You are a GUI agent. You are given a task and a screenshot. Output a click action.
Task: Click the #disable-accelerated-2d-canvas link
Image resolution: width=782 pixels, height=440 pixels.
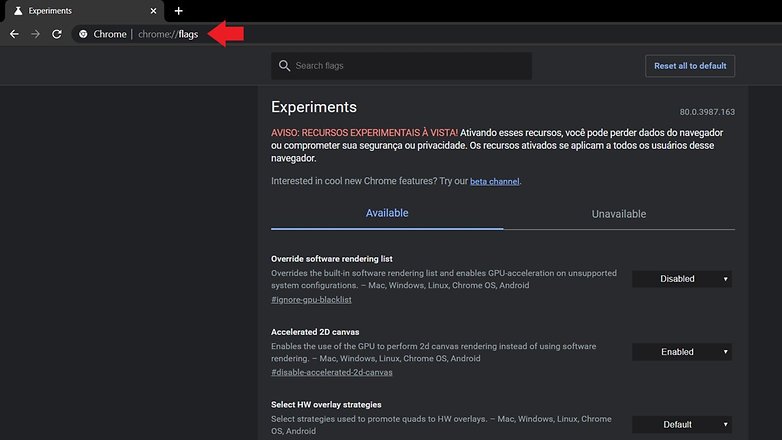click(332, 372)
